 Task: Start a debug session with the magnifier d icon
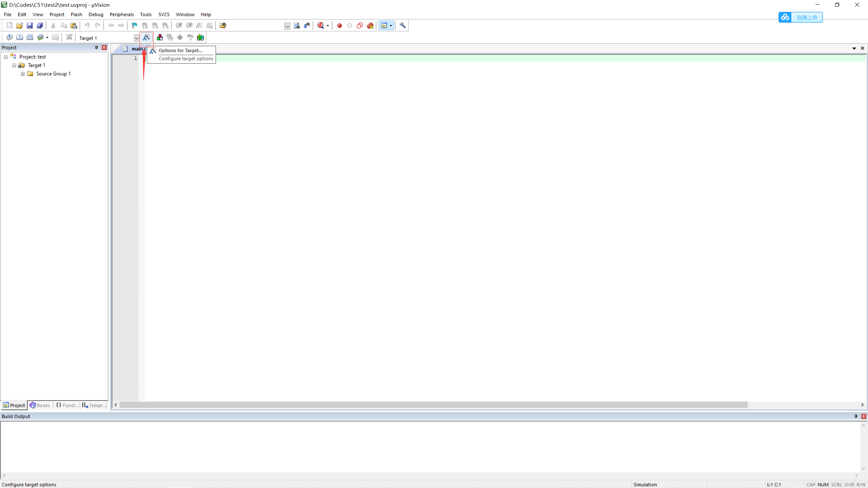coord(320,25)
